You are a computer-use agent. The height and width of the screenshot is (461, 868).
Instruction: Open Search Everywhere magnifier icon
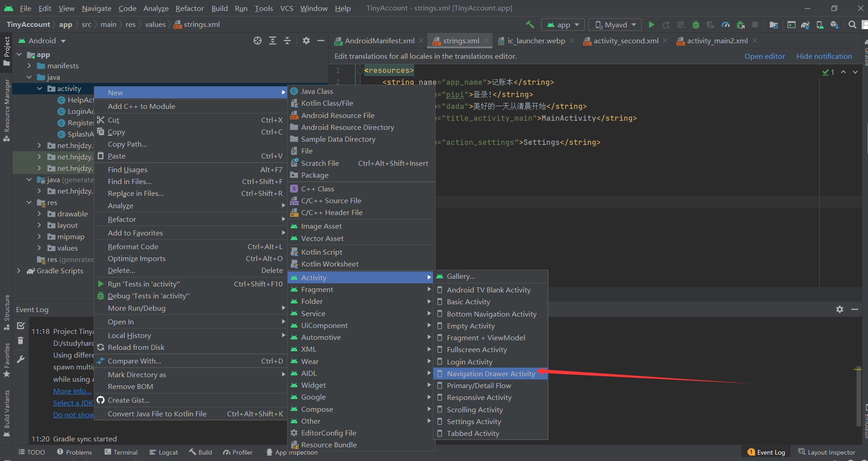(x=852, y=25)
